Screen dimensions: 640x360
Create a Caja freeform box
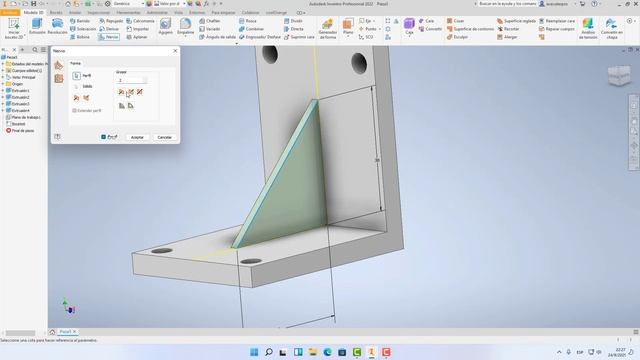[x=409, y=27]
